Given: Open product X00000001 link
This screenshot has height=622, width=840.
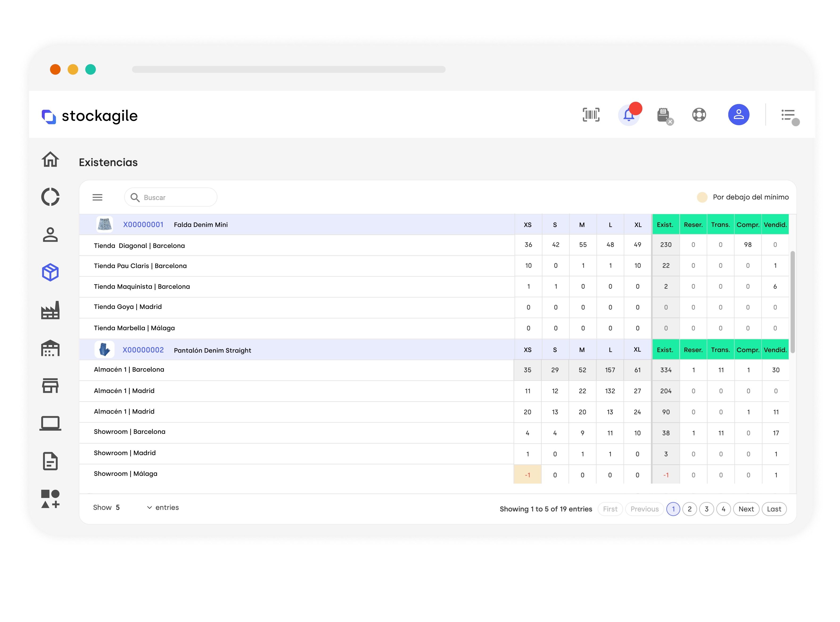Looking at the screenshot, I should 143,224.
